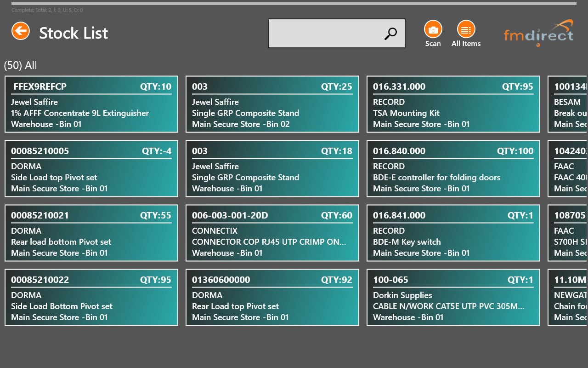Open stock card FFEX9REFCP
The width and height of the screenshot is (588, 368).
coord(91,104)
